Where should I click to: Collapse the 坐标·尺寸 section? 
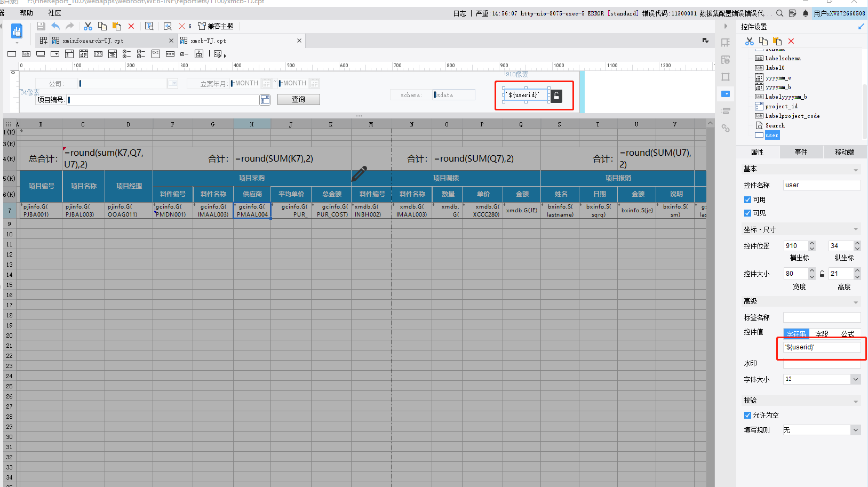856,229
